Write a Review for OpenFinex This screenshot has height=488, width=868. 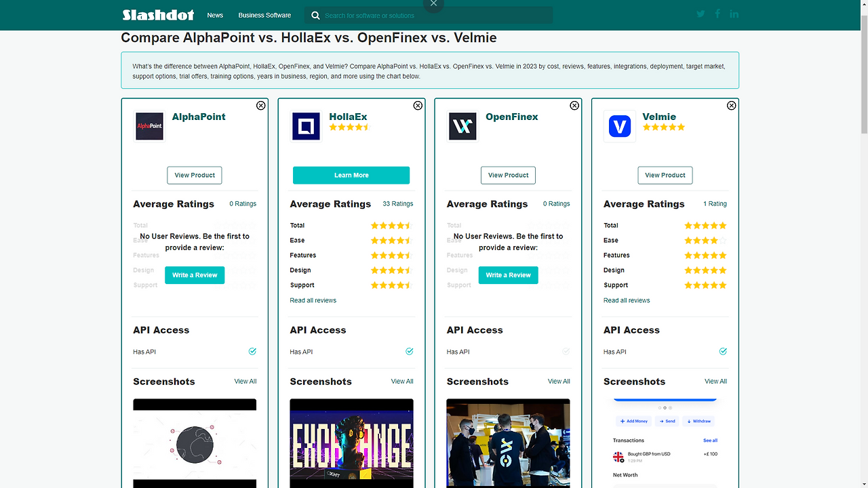[x=508, y=275]
